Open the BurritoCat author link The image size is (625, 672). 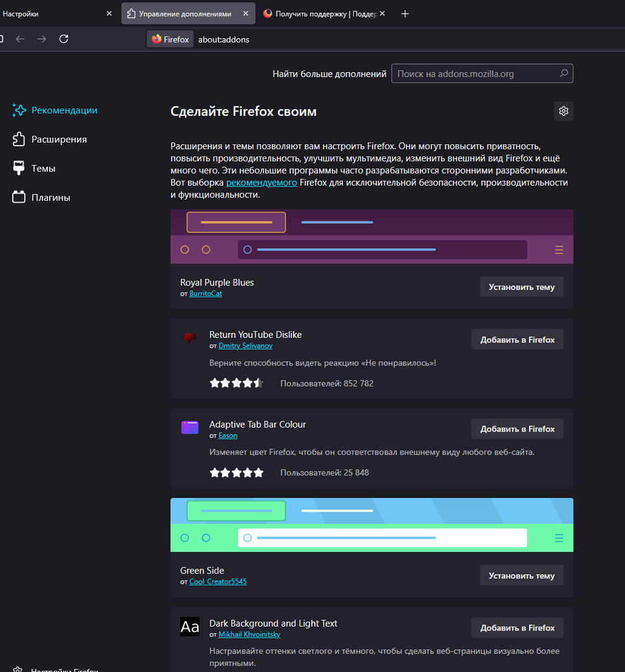[x=206, y=294]
